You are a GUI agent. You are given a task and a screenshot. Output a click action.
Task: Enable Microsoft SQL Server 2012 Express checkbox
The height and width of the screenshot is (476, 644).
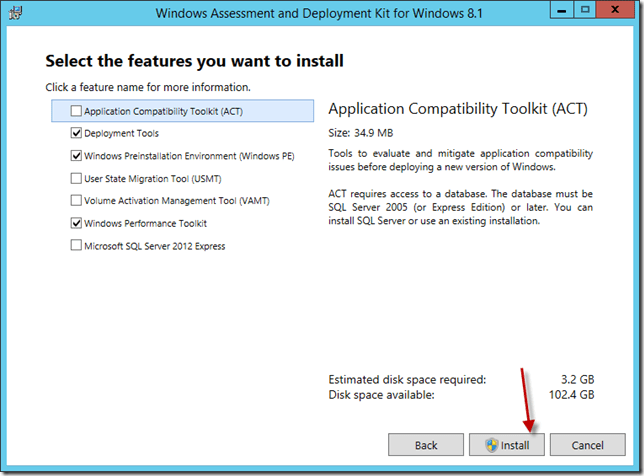coord(77,246)
